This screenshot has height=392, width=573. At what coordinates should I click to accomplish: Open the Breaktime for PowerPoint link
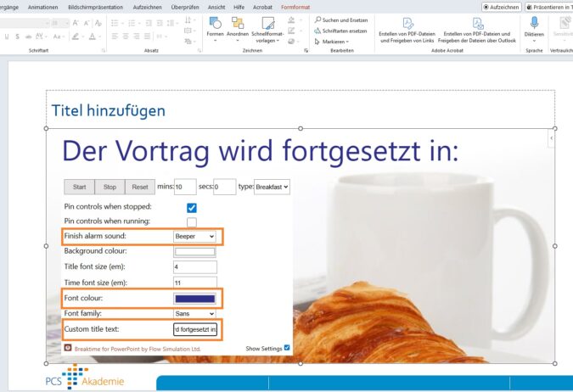pyautogui.click(x=138, y=349)
